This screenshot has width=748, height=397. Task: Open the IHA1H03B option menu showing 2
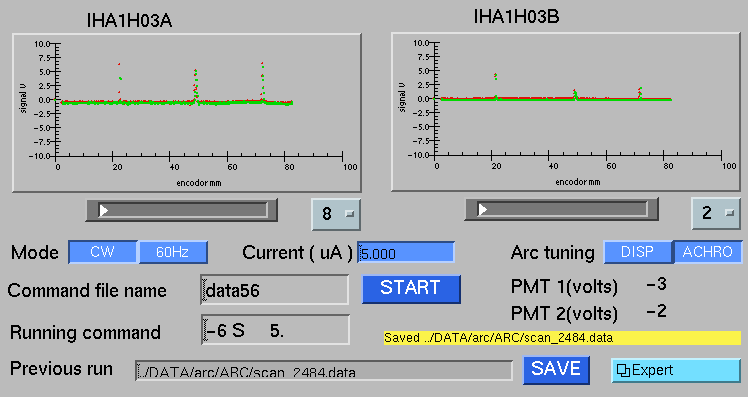click(716, 213)
